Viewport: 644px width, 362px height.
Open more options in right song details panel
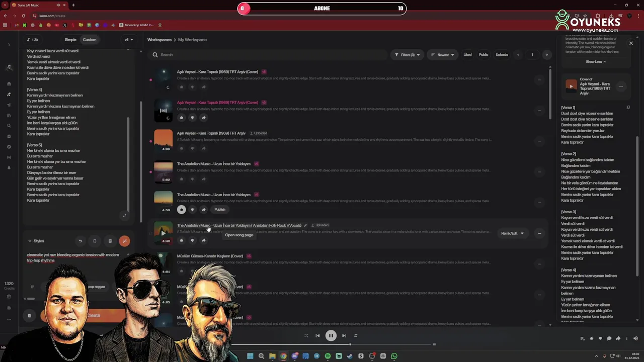pos(621,86)
